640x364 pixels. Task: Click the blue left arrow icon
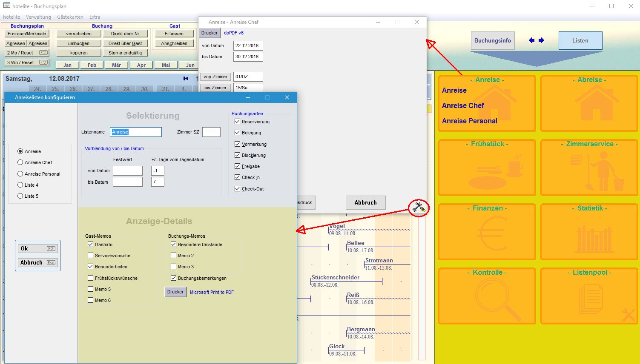click(531, 40)
